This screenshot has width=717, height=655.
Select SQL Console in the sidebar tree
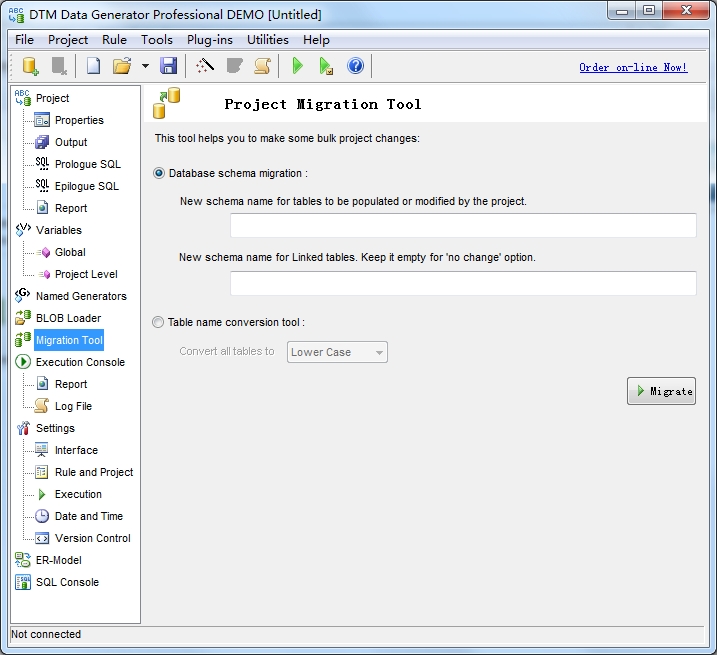pyautogui.click(x=67, y=582)
